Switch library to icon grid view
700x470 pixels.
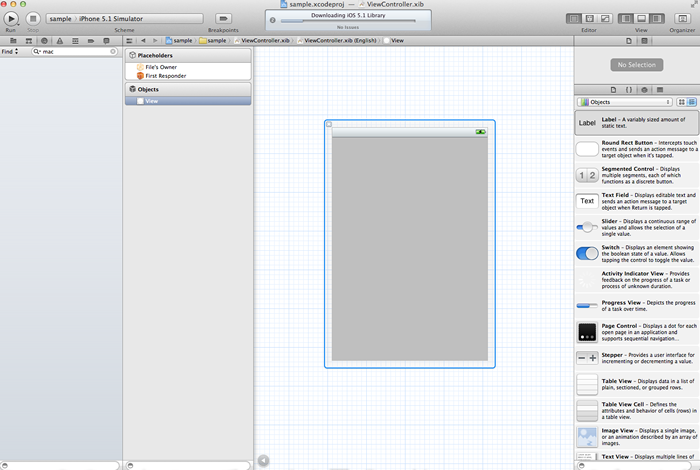pyautogui.click(x=682, y=102)
